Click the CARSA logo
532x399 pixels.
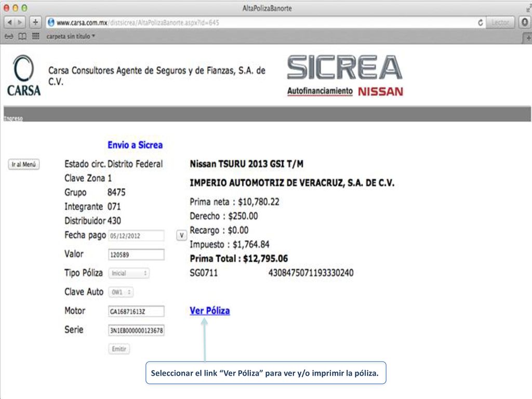pyautogui.click(x=24, y=75)
